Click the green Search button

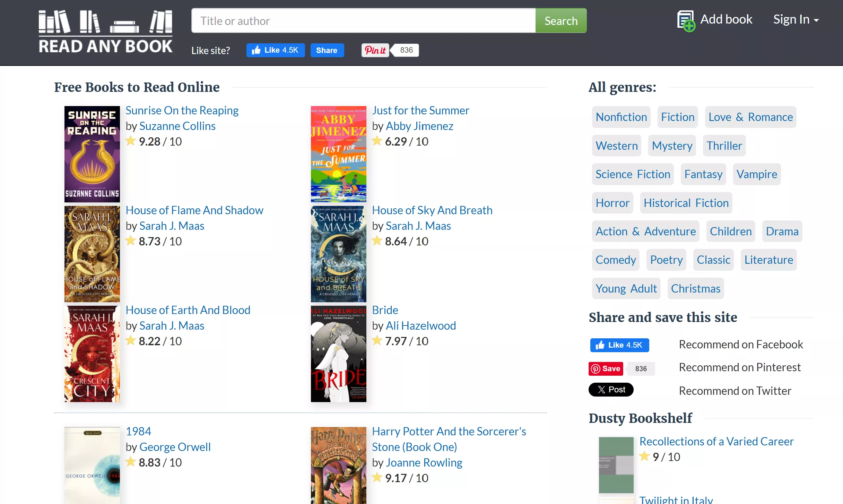pyautogui.click(x=561, y=20)
